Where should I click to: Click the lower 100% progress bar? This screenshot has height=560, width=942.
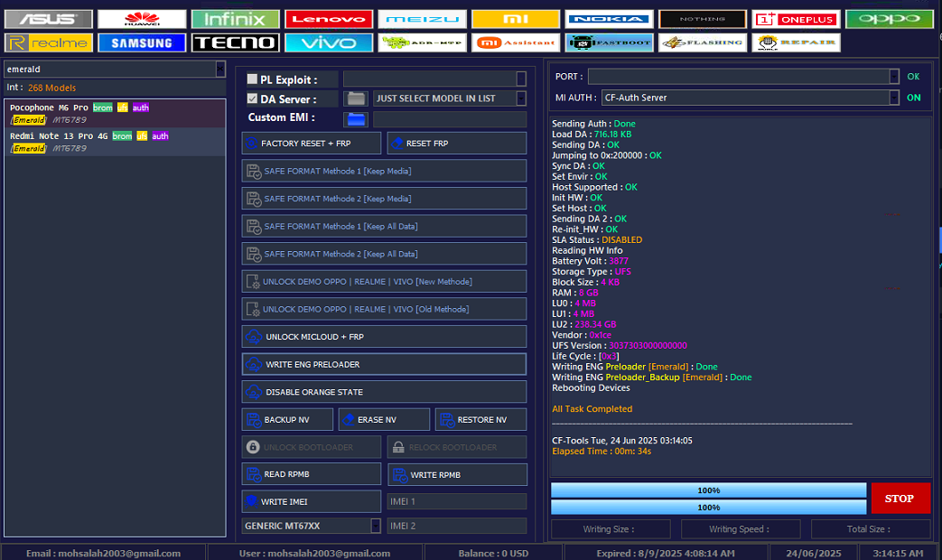click(708, 507)
